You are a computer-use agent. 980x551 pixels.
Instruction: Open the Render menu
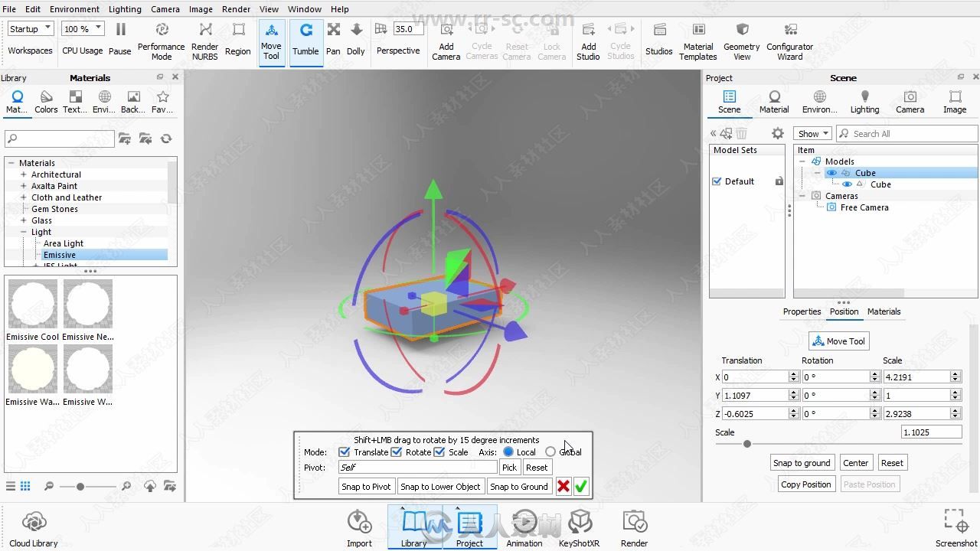236,9
